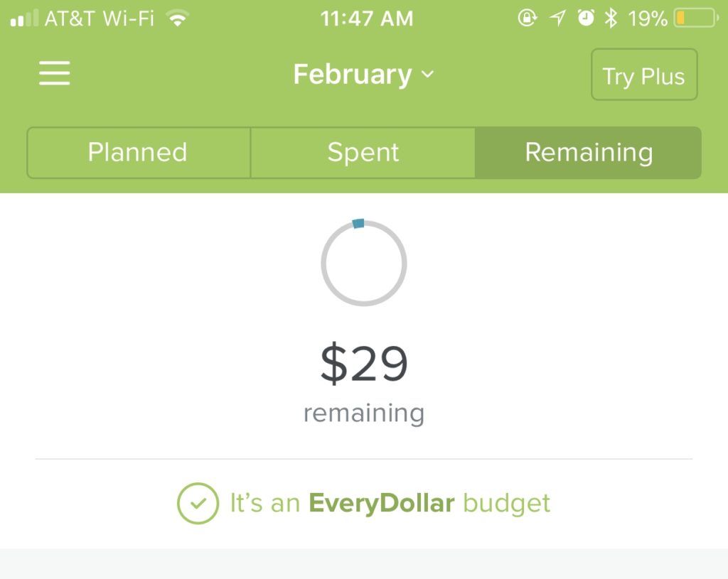Tap the location arrow status icon
The width and height of the screenshot is (728, 579).
coord(557,18)
